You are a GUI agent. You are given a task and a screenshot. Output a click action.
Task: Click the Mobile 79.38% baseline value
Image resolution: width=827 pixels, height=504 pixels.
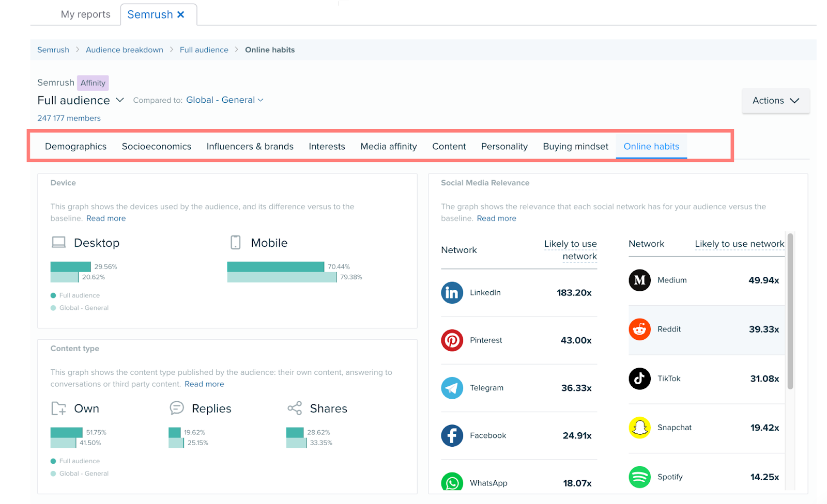[x=351, y=277]
